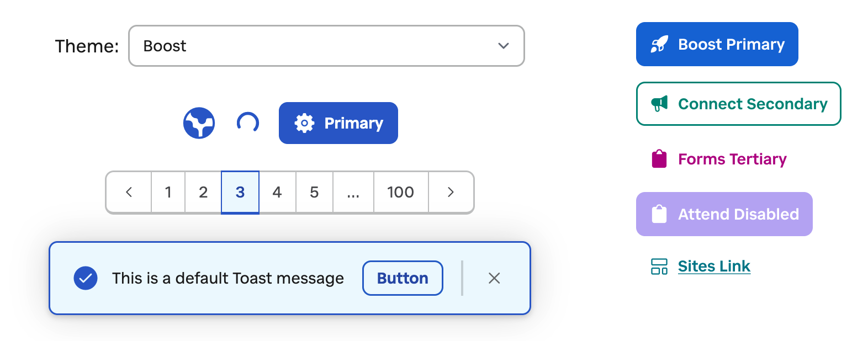Click the Attend Disabled purple button
The image size is (868, 341).
[724, 214]
